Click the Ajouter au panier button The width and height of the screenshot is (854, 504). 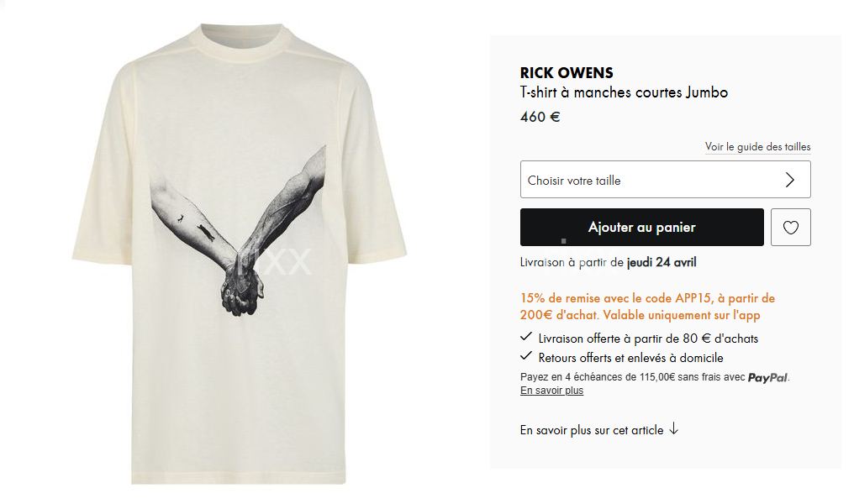(641, 227)
